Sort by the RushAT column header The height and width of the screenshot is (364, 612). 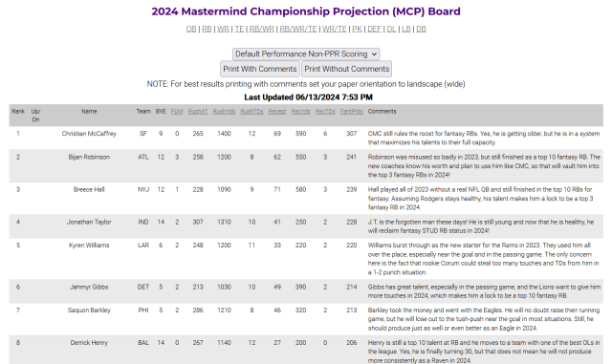tap(198, 112)
